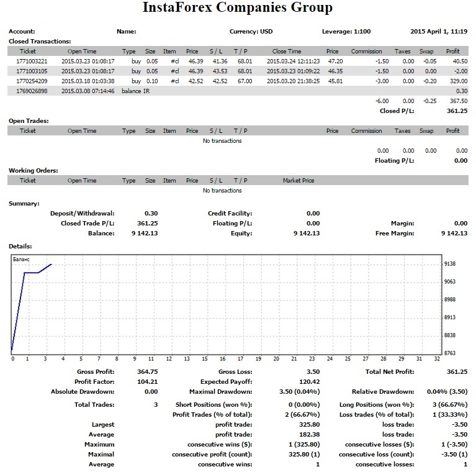Click the Total Trades: label
This screenshot has height=472, width=476.
click(94, 404)
